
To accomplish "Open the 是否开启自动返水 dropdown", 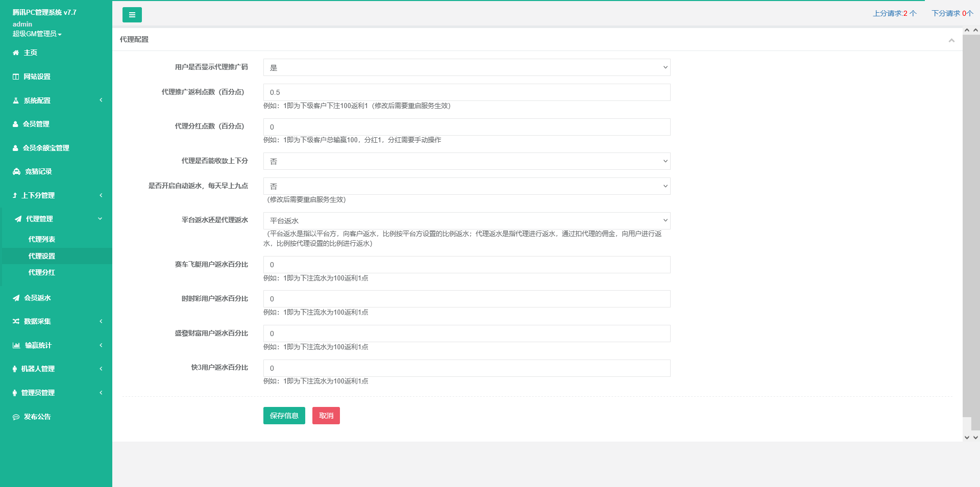I will 467,186.
